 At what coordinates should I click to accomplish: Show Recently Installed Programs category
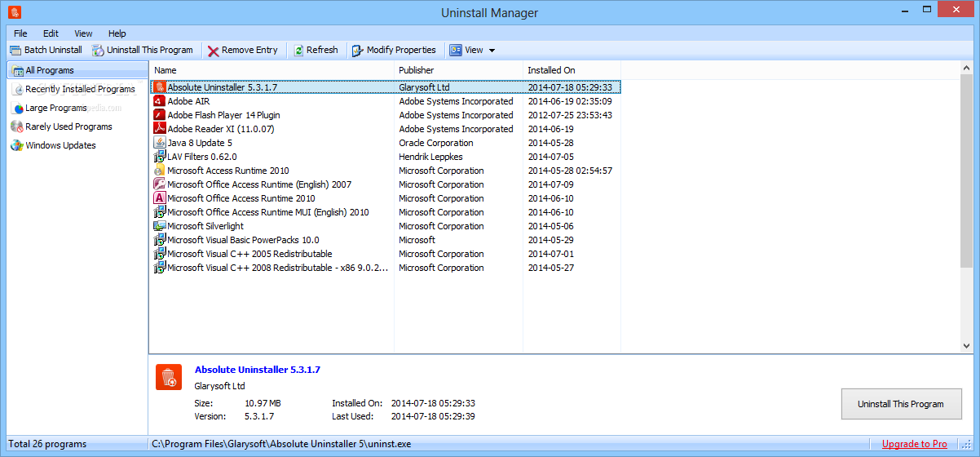click(x=80, y=89)
